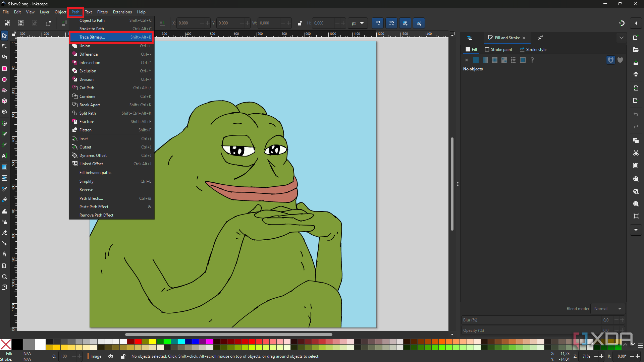The height and width of the screenshot is (362, 644).
Task: Select the Paint Bucket tool
Action: (4, 200)
